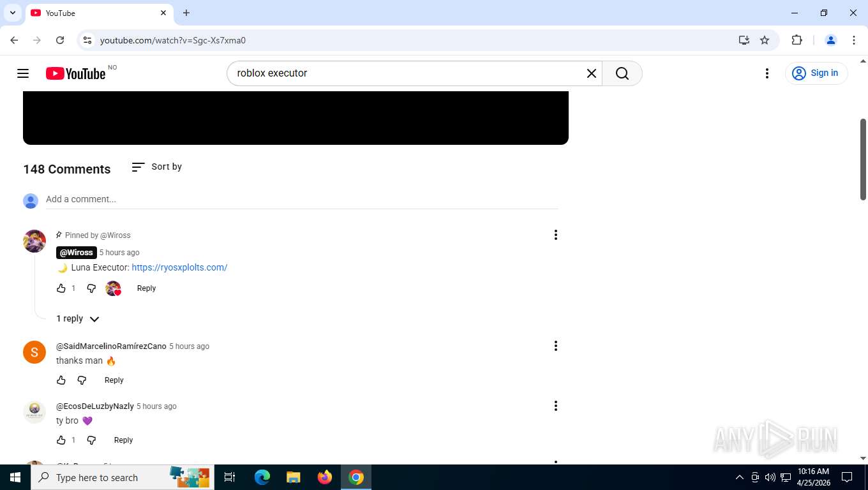Open @EcosDeLuzbyNazly channel link
The width and height of the screenshot is (868, 490).
pyautogui.click(x=95, y=406)
